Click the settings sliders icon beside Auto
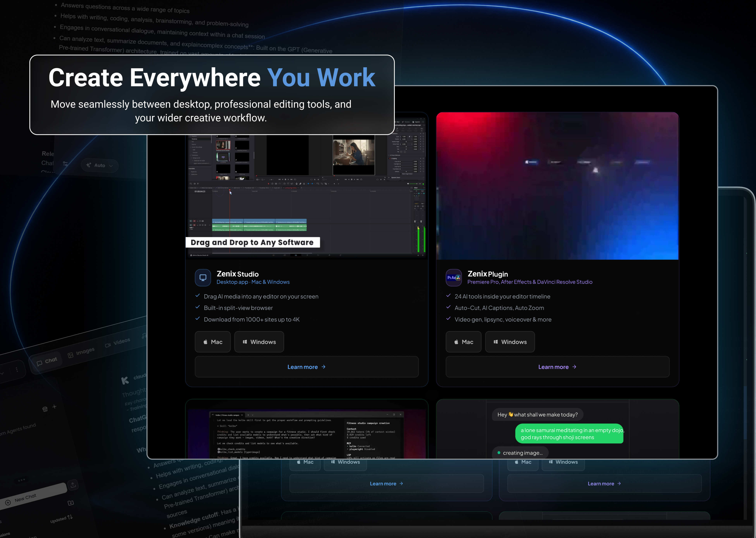Viewport: 756px width, 538px height. coord(65,164)
